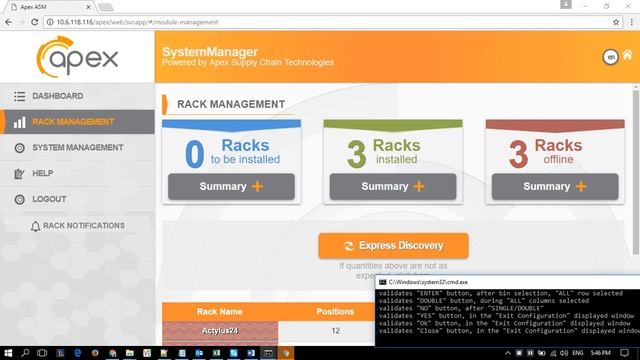Click the System Management gear icon

[19, 148]
